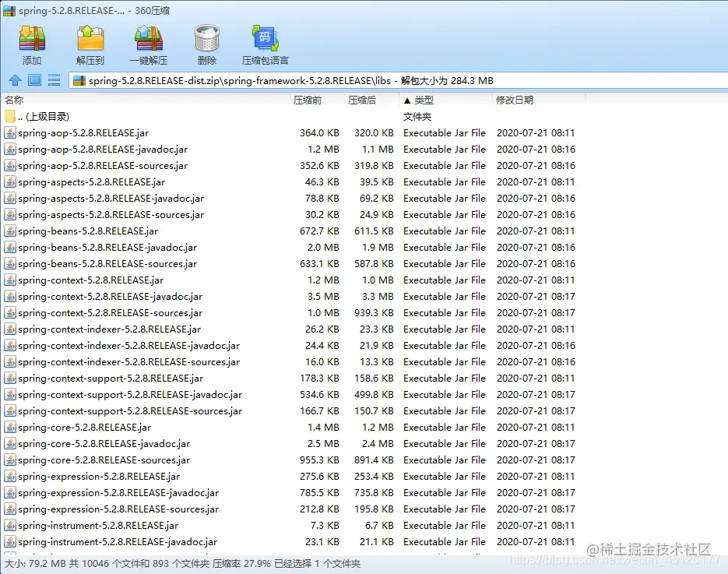This screenshot has width=728, height=574.
Task: Select spring-context-indexer-5.2.8.RELEASE.jar icon
Action: click(10, 329)
